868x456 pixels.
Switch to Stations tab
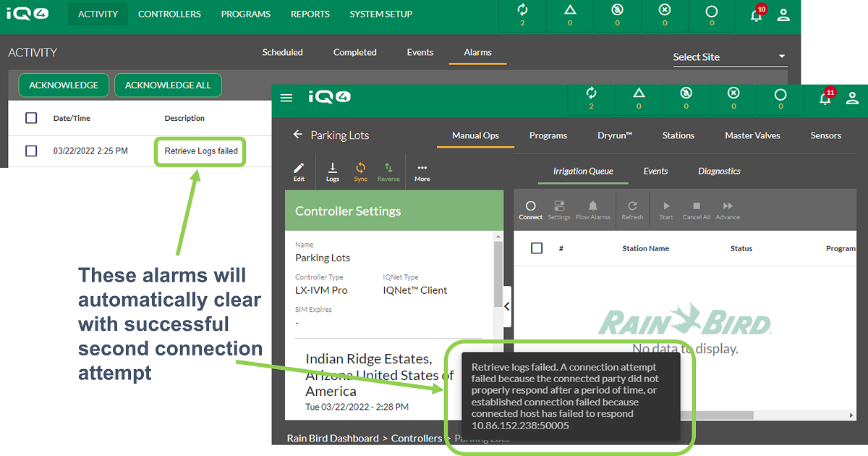click(678, 135)
